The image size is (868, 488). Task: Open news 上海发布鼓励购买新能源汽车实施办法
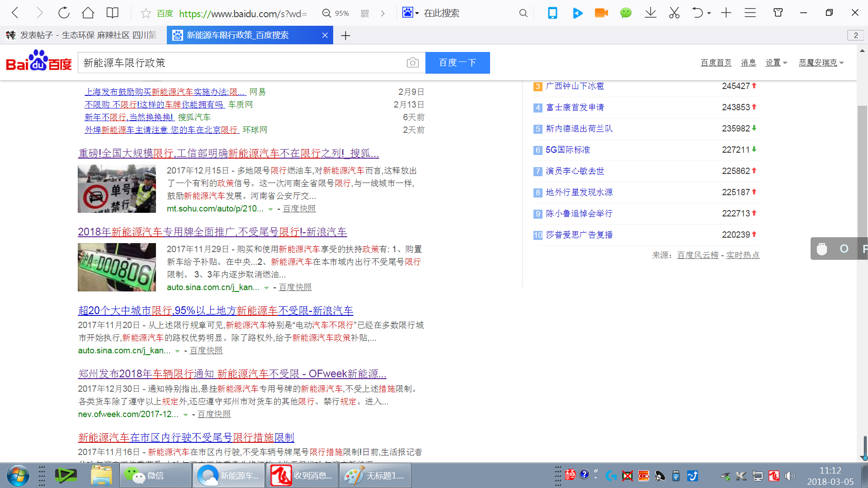[165, 92]
